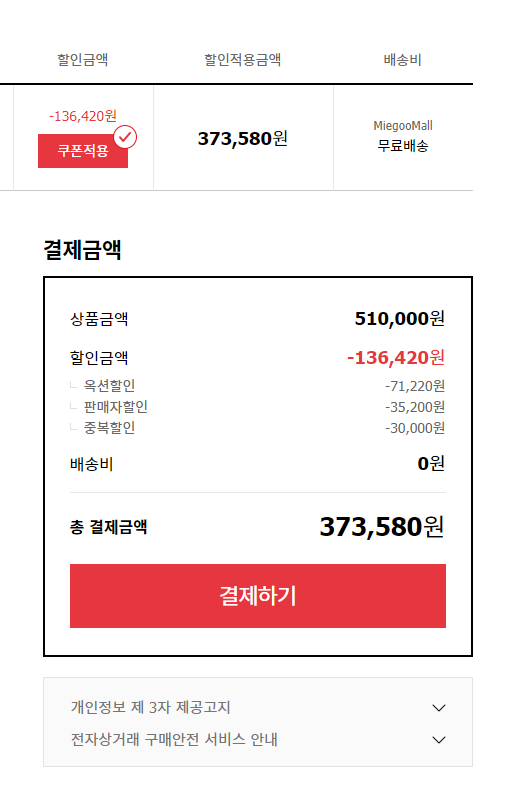Screen dimensions: 509x785
Task: Click the red checkmark coupon applied icon
Action: click(x=125, y=137)
